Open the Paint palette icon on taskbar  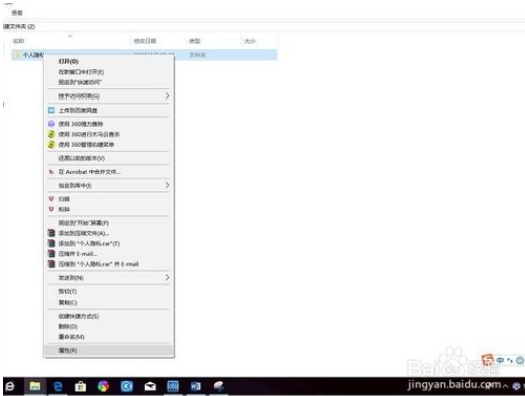coord(219,387)
